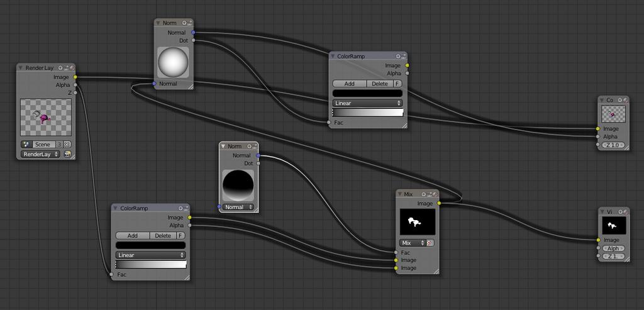Toggle Mix node alpha checker icon
The width and height of the screenshot is (644, 310).
[x=430, y=243]
